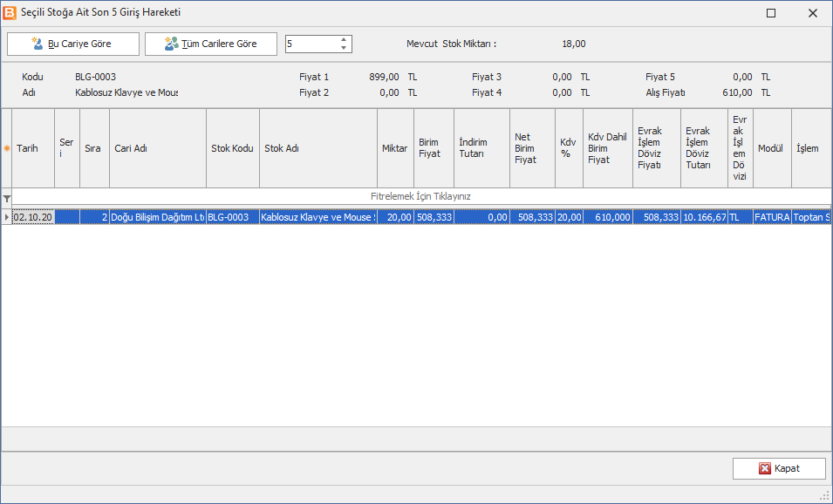Click the 'Kablosuz Klavye ve Mouse' grid cell
This screenshot has width=833, height=504.
click(318, 216)
